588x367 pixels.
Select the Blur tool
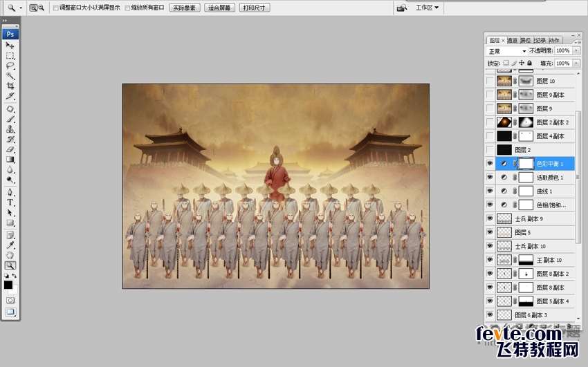[10, 169]
